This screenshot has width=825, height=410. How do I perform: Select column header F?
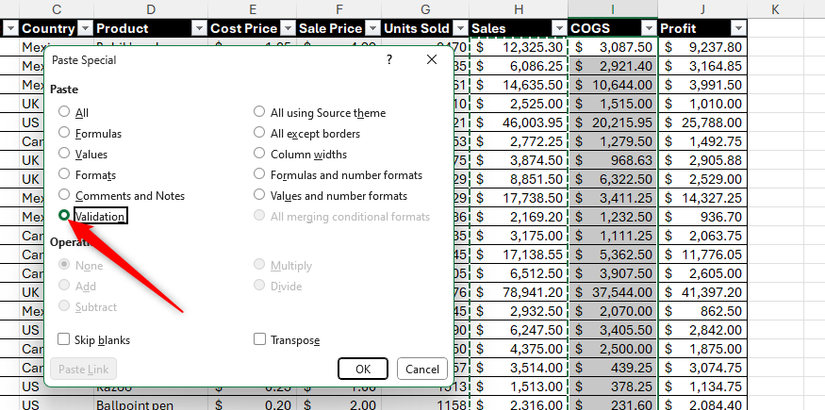click(339, 9)
